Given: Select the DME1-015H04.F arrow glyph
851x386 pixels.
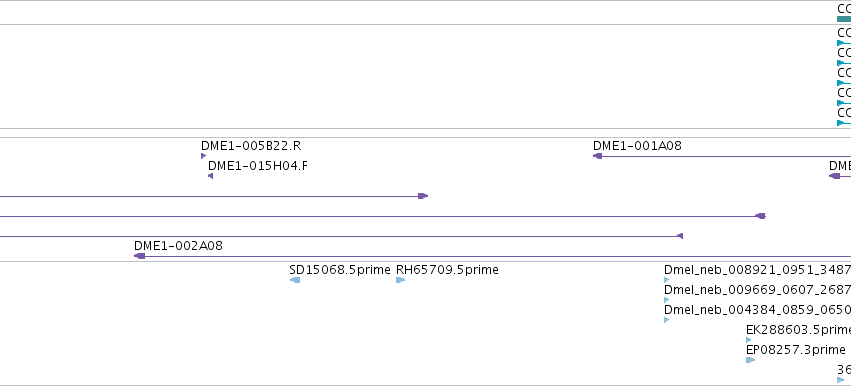Looking at the screenshot, I should [x=211, y=176].
